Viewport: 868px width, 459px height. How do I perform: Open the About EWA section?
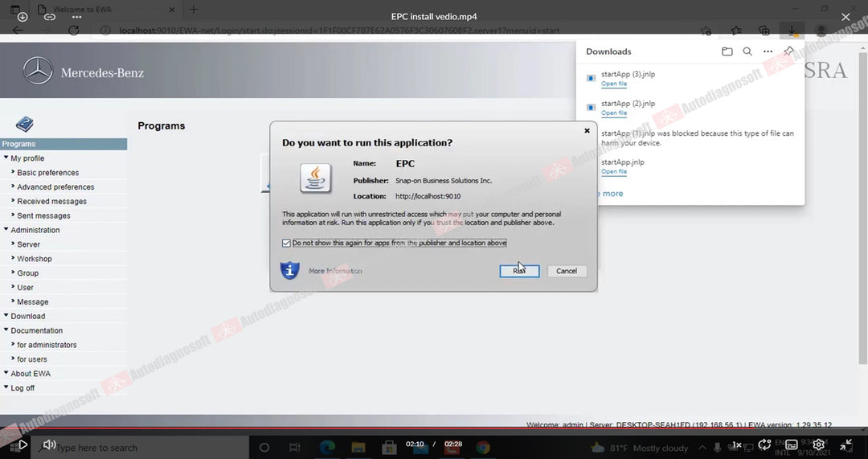point(31,374)
